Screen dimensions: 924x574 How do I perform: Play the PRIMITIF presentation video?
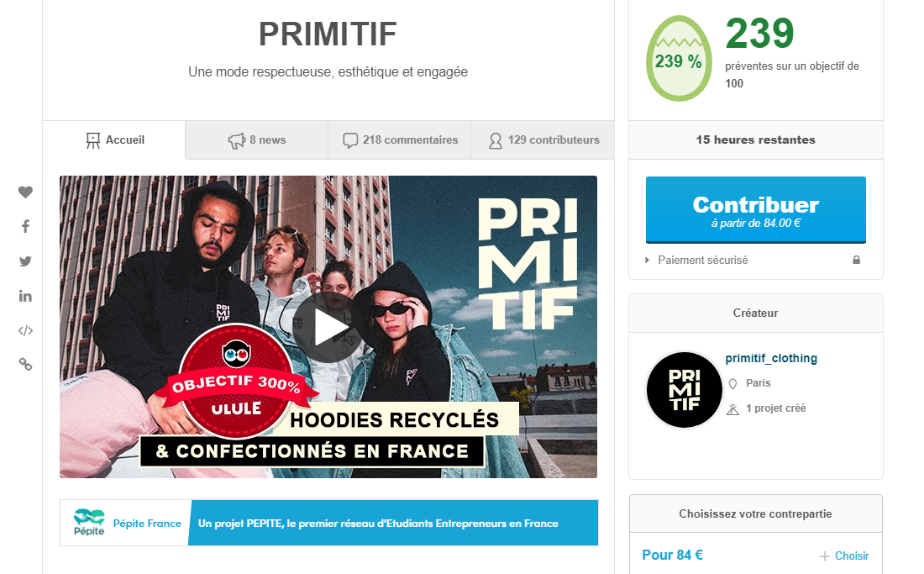point(328,328)
